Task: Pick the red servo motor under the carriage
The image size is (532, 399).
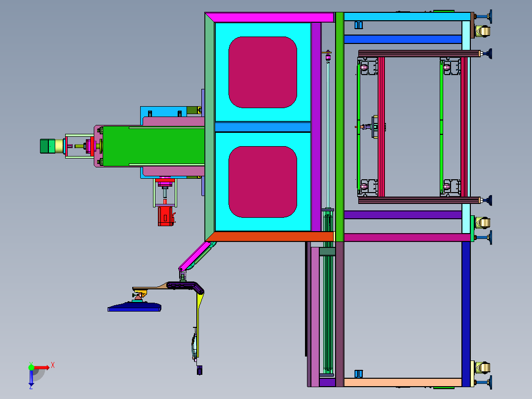Action: pyautogui.click(x=166, y=216)
